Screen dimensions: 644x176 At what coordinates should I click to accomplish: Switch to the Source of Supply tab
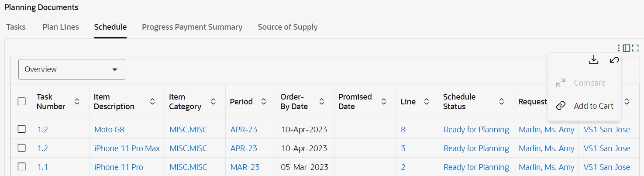click(287, 27)
